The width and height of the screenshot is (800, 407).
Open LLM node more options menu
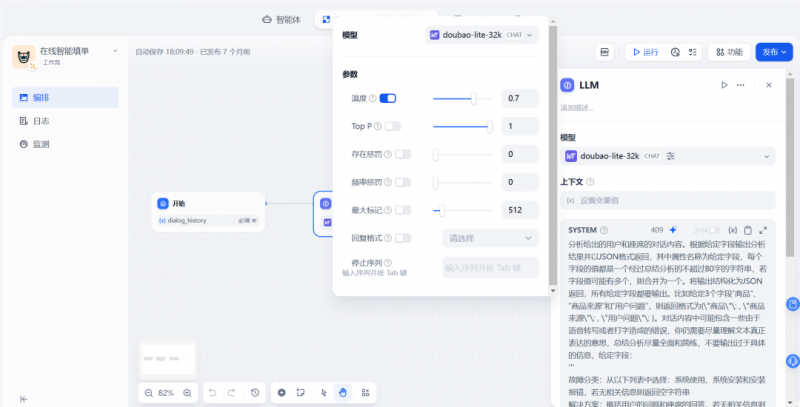pyautogui.click(x=740, y=85)
